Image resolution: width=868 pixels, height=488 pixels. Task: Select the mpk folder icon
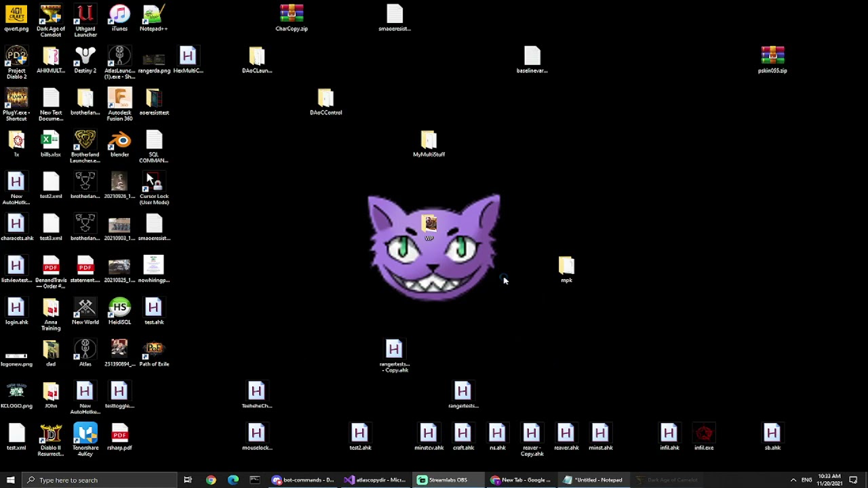(x=566, y=270)
